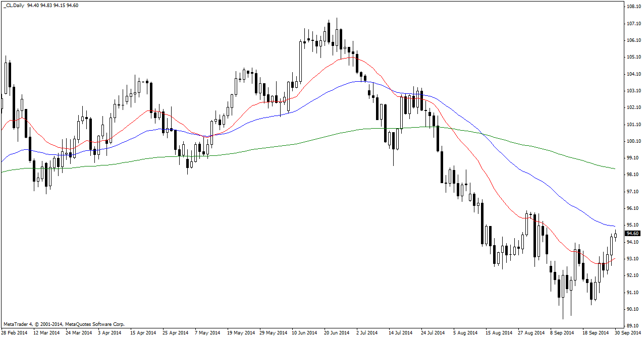
Task: Click the last candlestick on the chart
Action: click(x=615, y=235)
